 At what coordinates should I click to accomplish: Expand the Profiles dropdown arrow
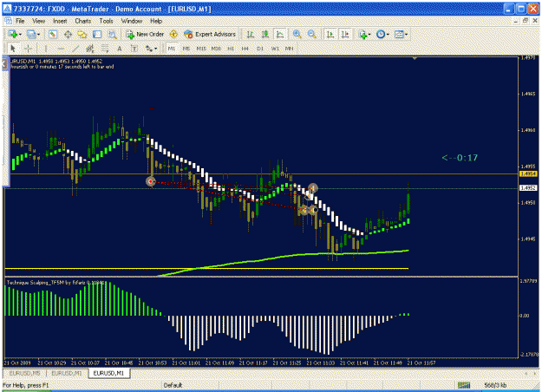tap(38, 34)
